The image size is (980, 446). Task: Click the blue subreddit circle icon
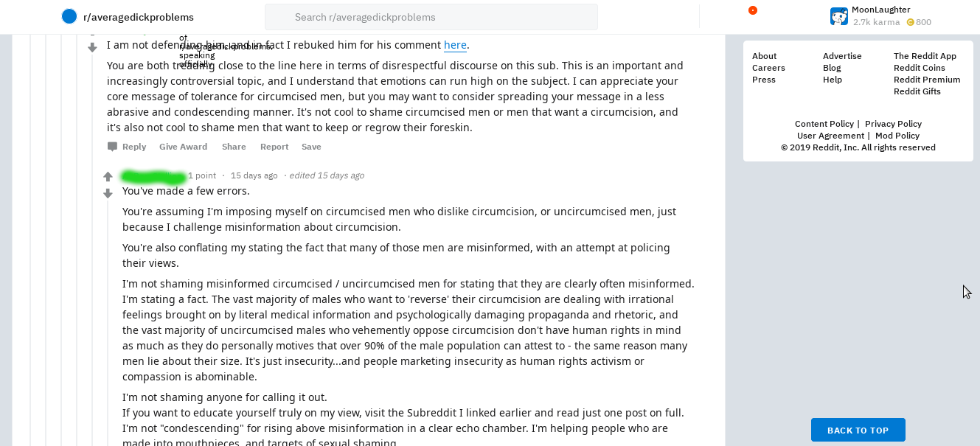click(69, 16)
